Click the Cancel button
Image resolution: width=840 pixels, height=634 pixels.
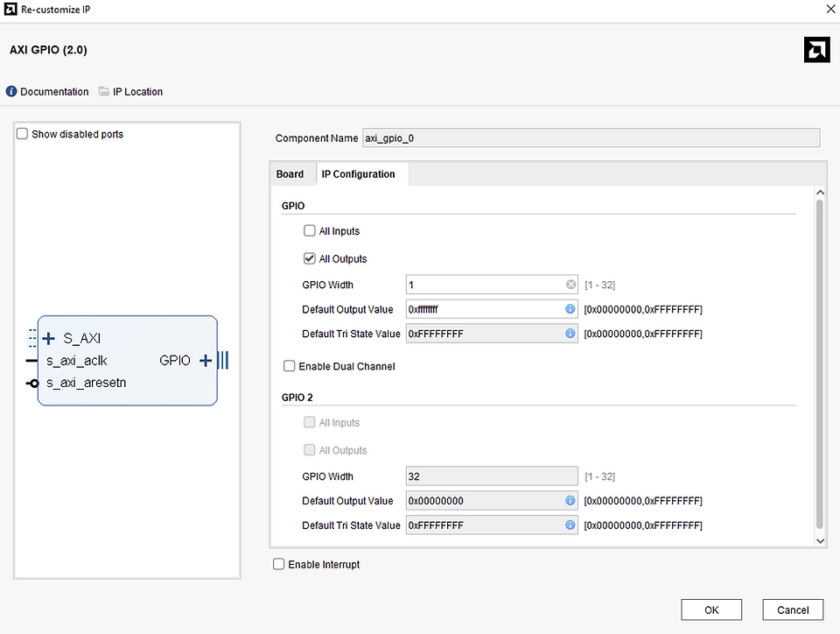[793, 609]
